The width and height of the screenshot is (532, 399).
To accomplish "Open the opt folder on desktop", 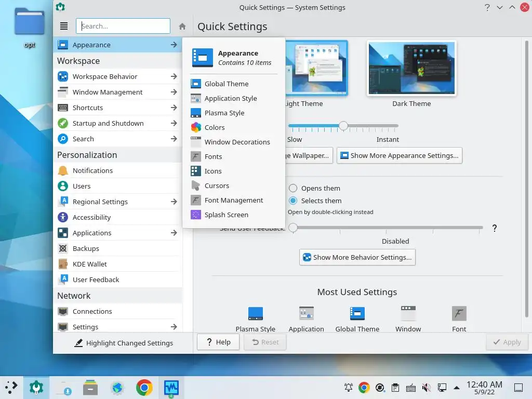I will (30, 27).
